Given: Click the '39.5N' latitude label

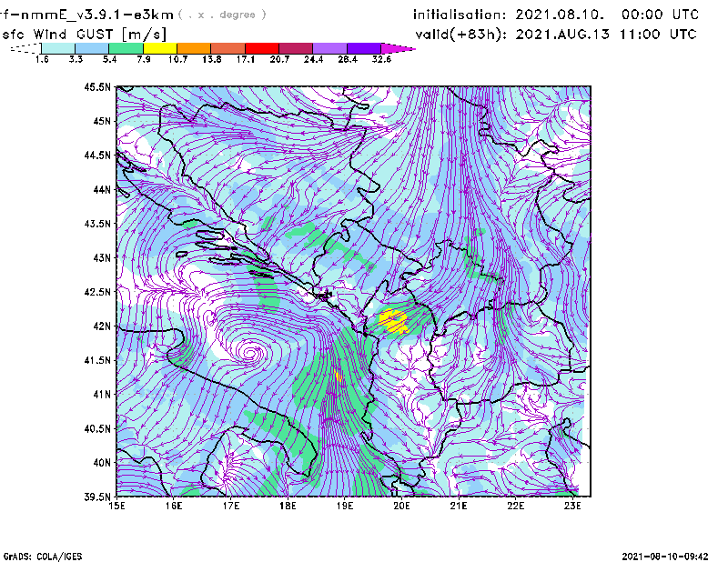Looking at the screenshot, I should [x=97, y=497].
